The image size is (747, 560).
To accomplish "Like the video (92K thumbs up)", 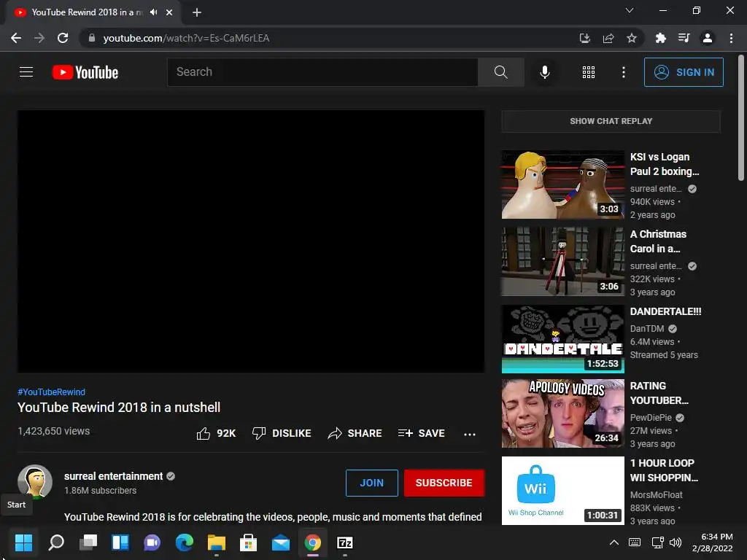I will tap(216, 433).
